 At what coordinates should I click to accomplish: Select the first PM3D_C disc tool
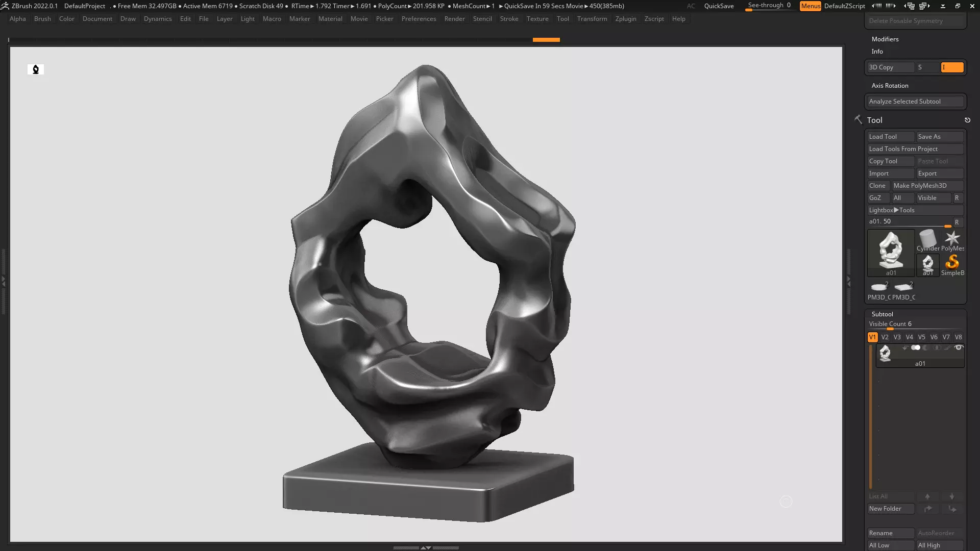coord(879,290)
